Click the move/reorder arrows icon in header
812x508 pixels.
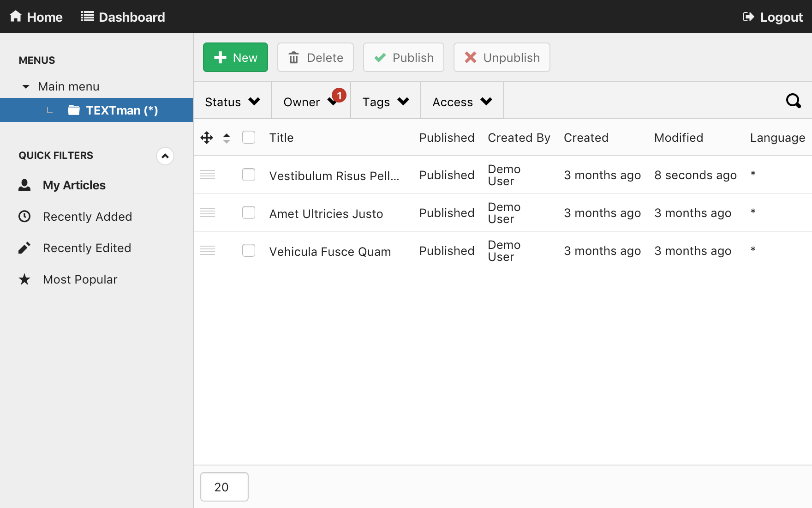(x=207, y=138)
